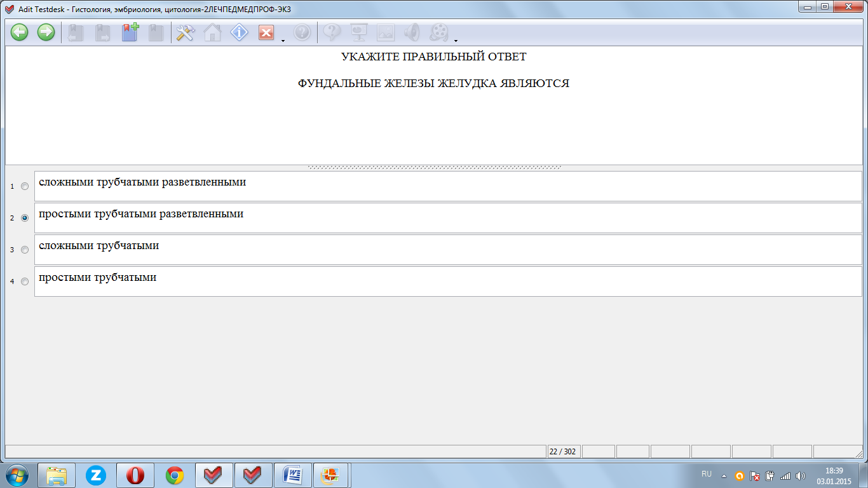Open dropdown arrow next to the red X icon
This screenshot has height=488, width=868.
coord(282,41)
